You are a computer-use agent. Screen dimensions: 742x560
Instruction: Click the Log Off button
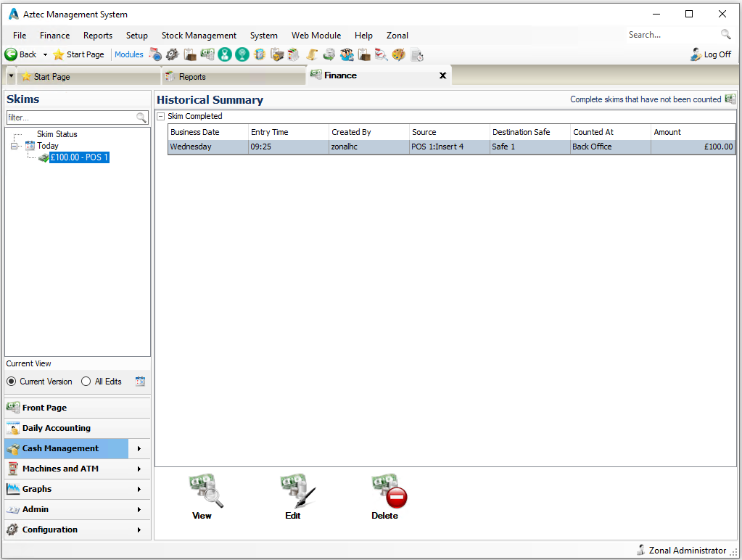pyautogui.click(x=711, y=54)
